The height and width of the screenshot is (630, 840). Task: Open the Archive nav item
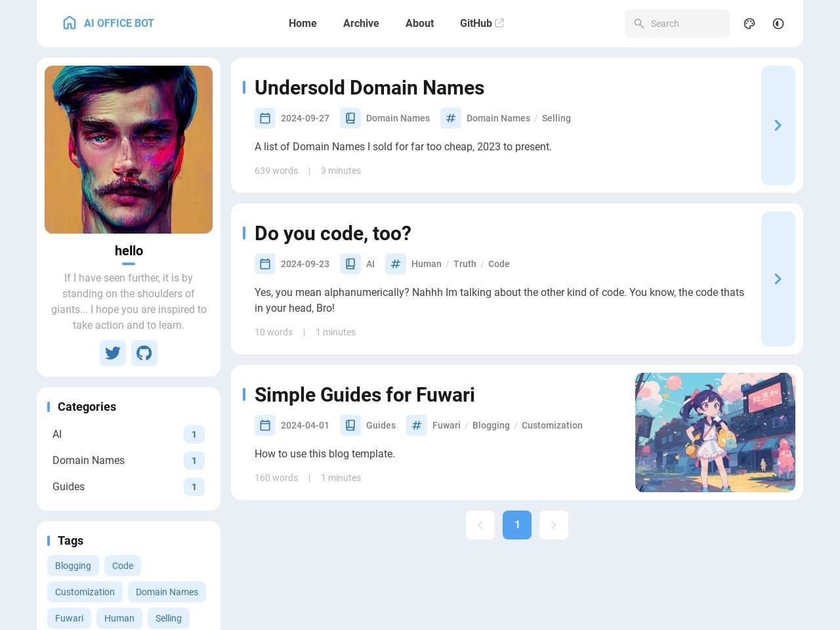point(361,23)
